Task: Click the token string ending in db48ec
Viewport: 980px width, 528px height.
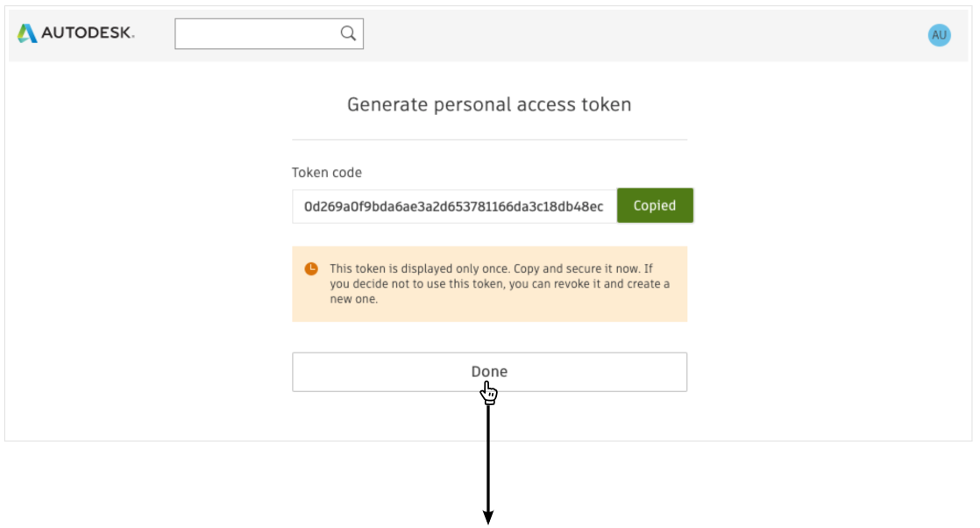Action: pyautogui.click(x=454, y=206)
